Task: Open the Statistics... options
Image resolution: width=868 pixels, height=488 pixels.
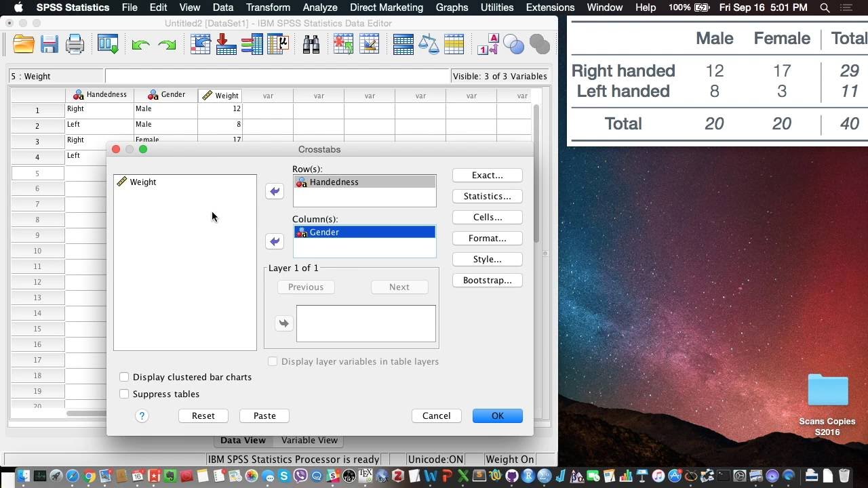Action: 488,196
